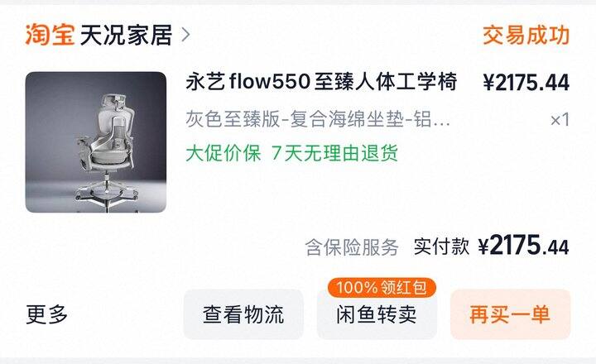Open the 天况家居 store name
The width and height of the screenshot is (596, 364).
coord(126,36)
